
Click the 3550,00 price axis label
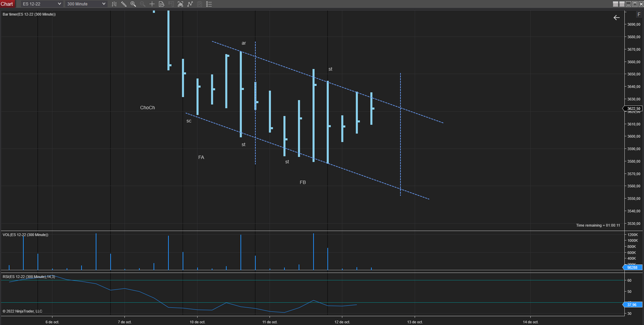click(x=634, y=198)
